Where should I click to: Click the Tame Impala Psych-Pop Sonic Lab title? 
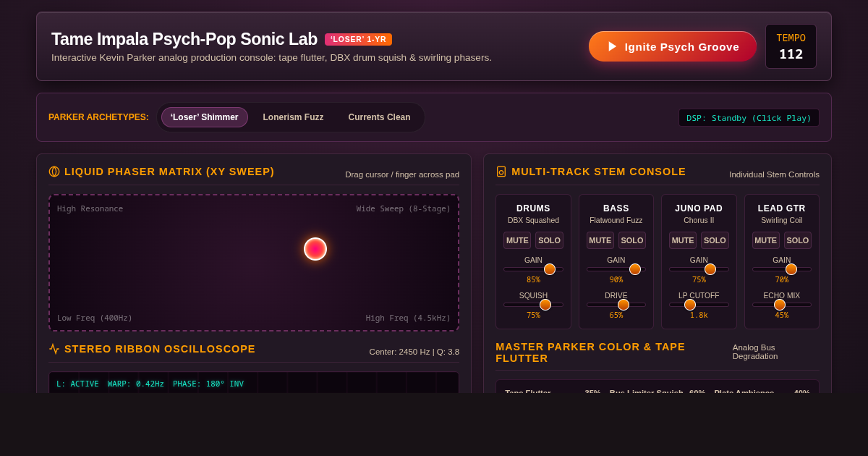point(184,39)
